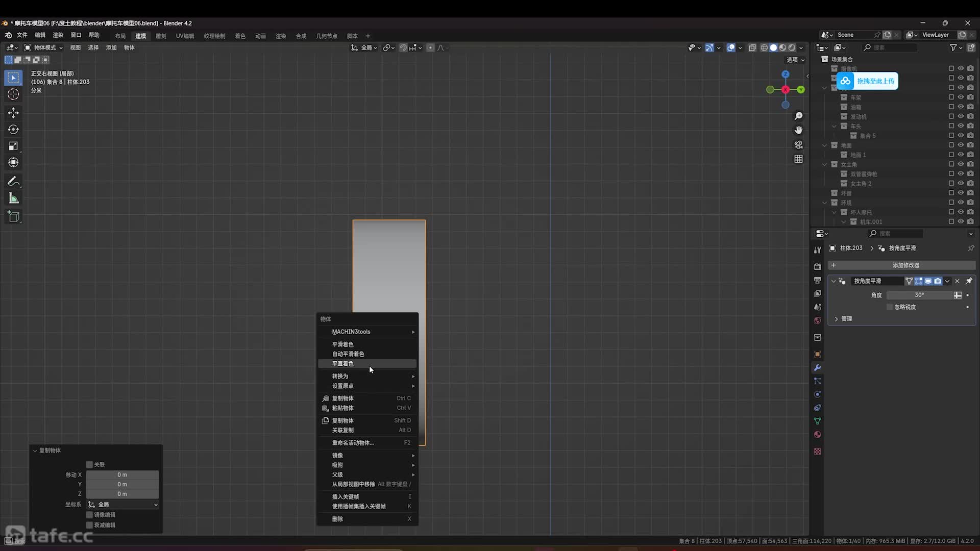Select the Rotate tool
The height and width of the screenshot is (551, 980).
(13, 130)
